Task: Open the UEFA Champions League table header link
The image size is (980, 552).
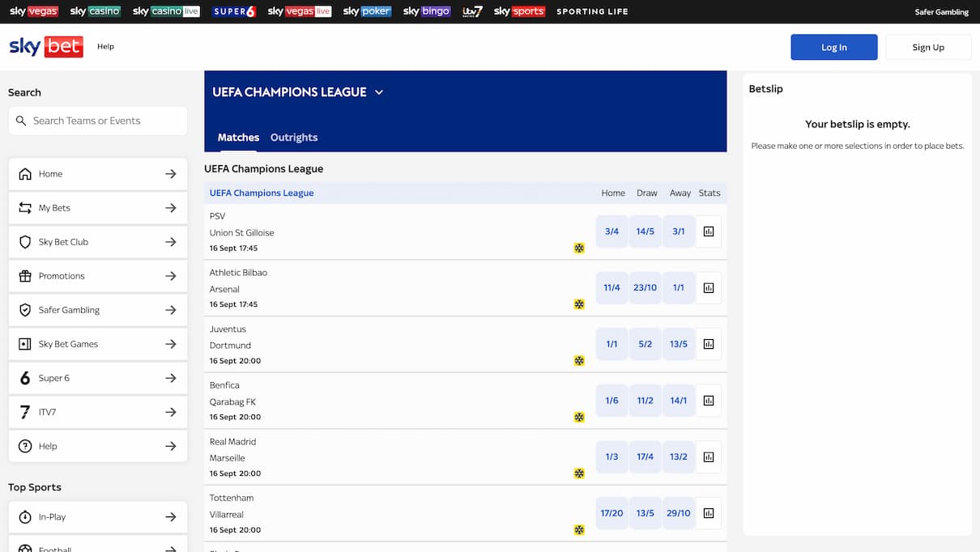Action: point(262,193)
